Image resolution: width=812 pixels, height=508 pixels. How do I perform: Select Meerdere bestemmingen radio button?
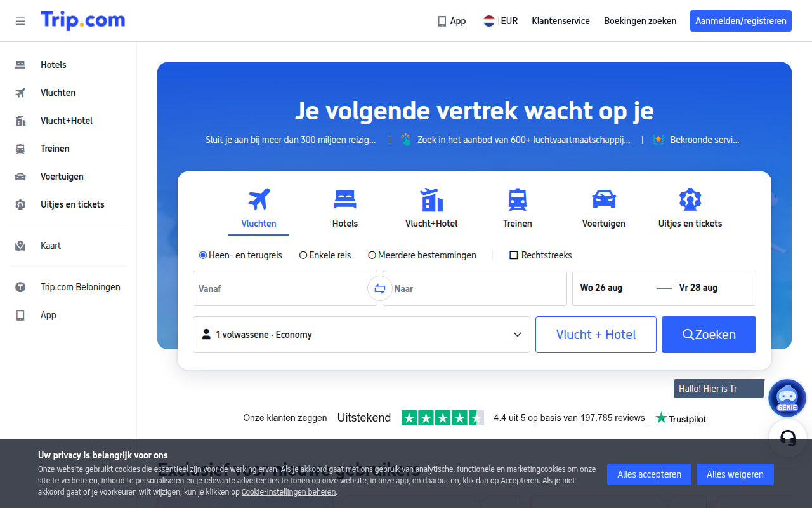(x=372, y=255)
